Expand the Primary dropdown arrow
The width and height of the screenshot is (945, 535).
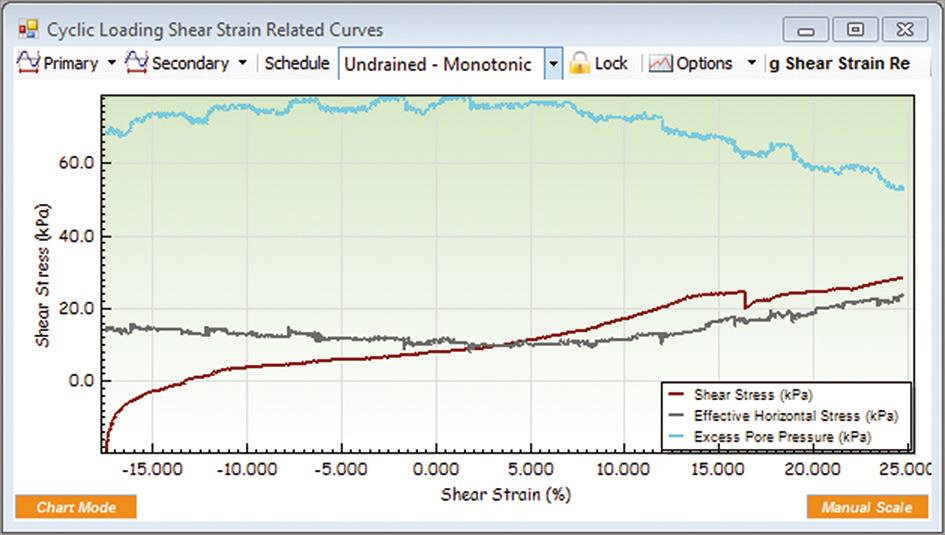pos(112,63)
